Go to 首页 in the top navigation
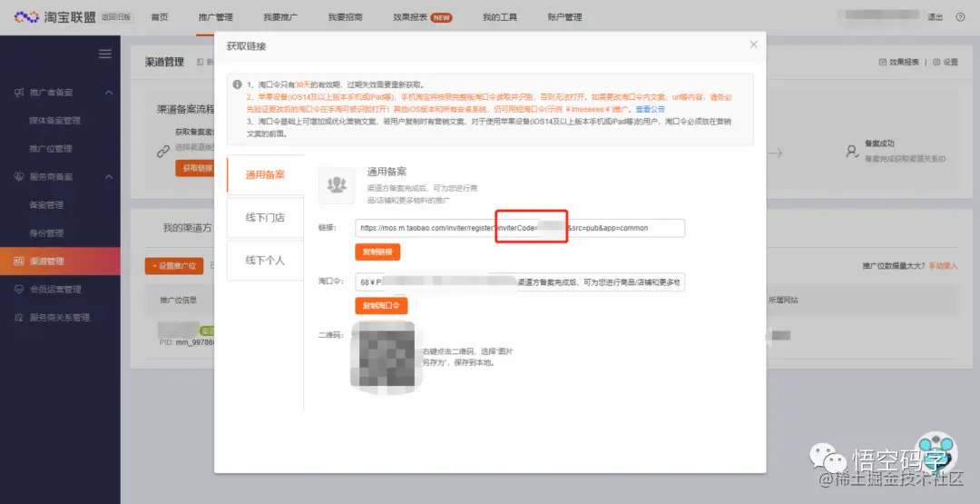The height and width of the screenshot is (504, 980). point(160,17)
